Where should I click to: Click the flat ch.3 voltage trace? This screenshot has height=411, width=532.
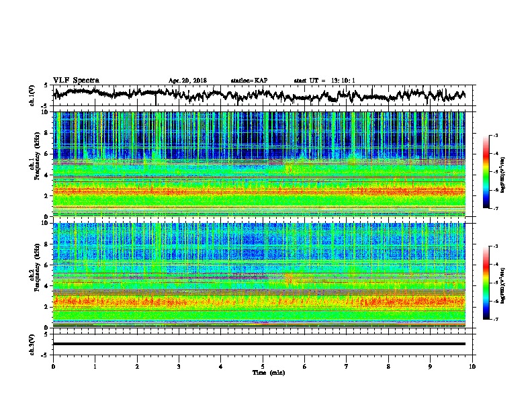[x=259, y=344]
